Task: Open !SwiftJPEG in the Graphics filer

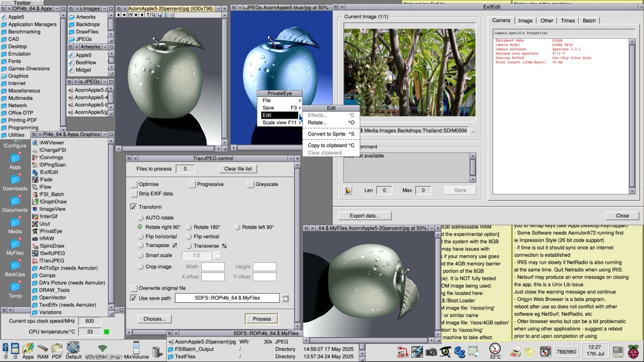Action: [x=49, y=253]
